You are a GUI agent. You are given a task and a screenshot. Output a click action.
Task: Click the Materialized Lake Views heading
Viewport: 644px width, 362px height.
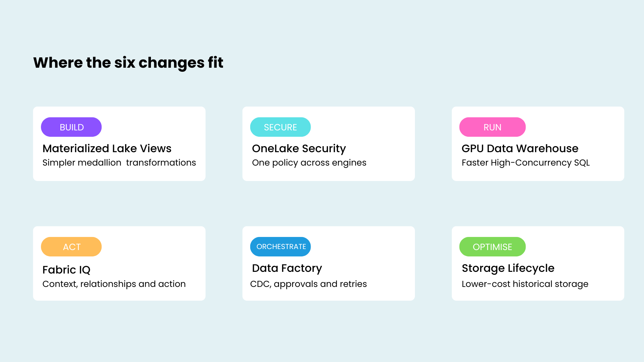107,148
